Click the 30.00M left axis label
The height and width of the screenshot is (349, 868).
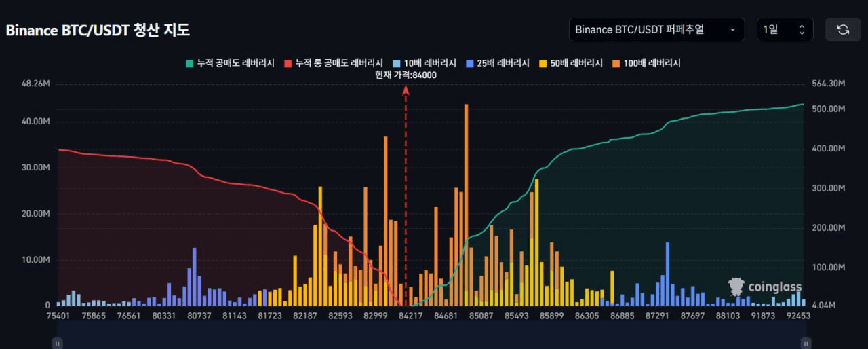coord(37,168)
